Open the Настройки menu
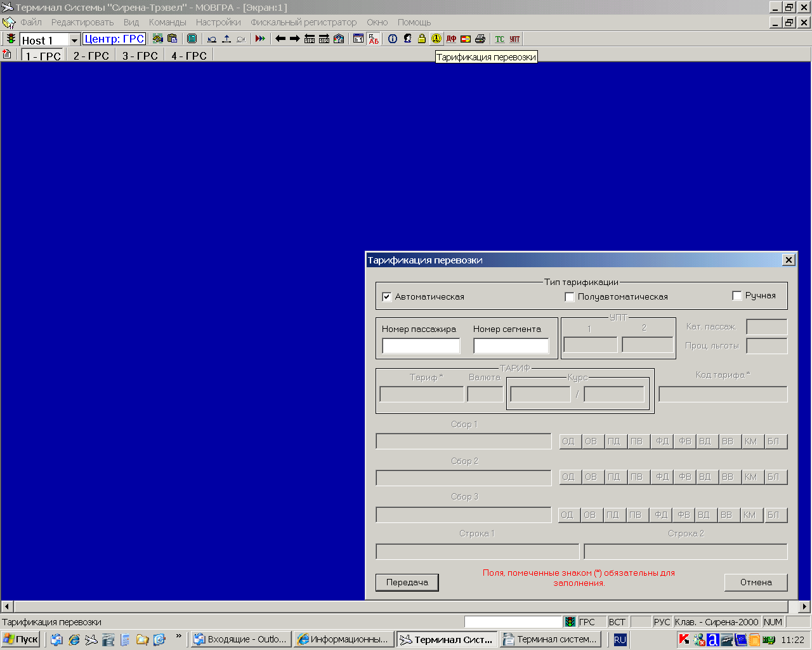812x650 pixels. [218, 22]
